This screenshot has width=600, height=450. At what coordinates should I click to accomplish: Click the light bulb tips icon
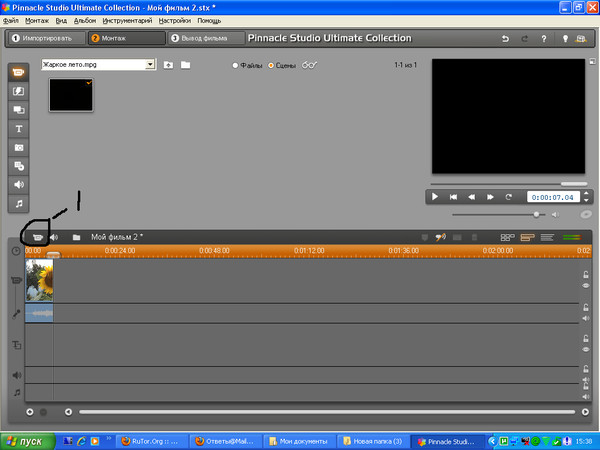(565, 39)
